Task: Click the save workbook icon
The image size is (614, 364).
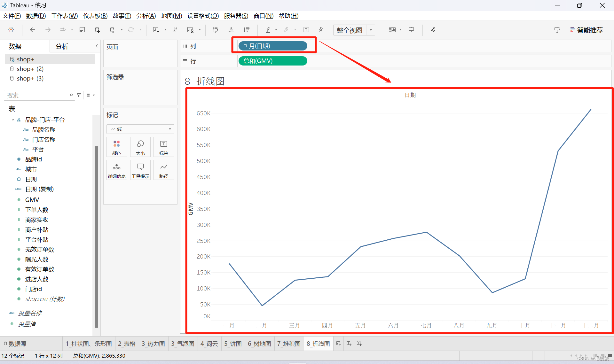Action: 82,30
